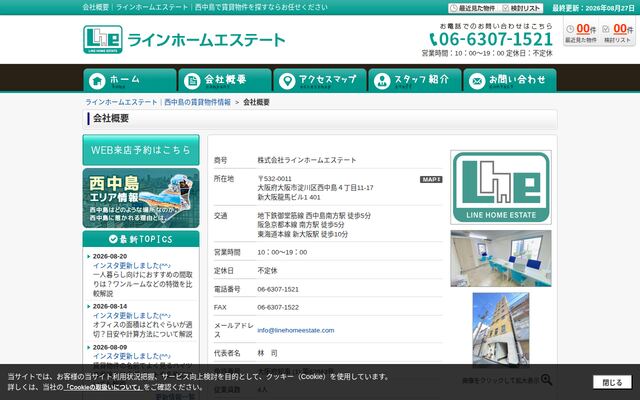Viewport: 640px width, 400px height.
Task: Open the お問い合わせ navigation tab
Action: point(510,80)
